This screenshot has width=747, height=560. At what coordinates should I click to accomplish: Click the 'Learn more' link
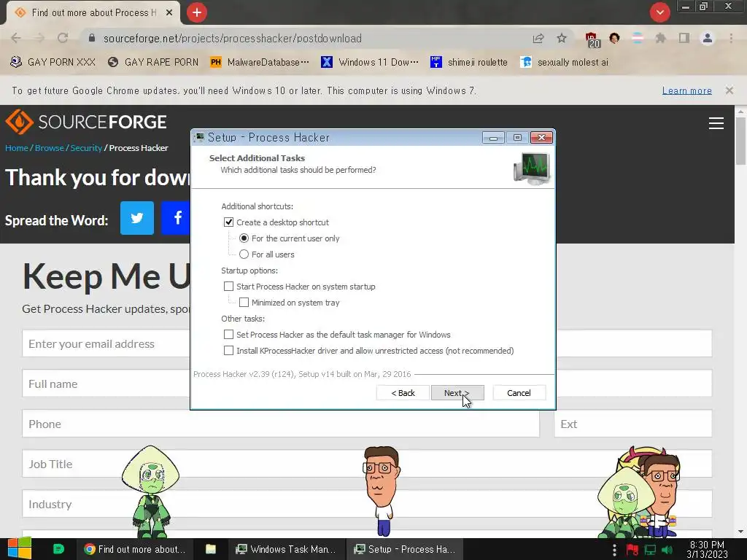coord(687,90)
